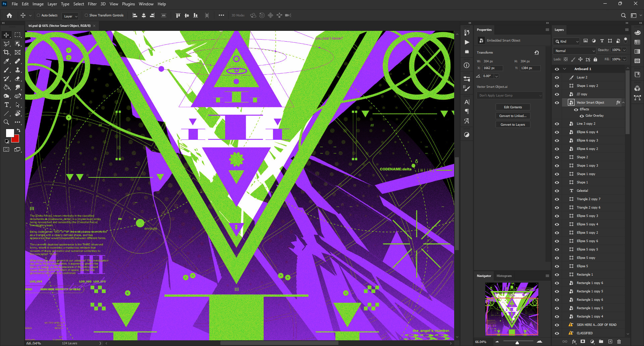Open the Properties panel menu

point(547,30)
